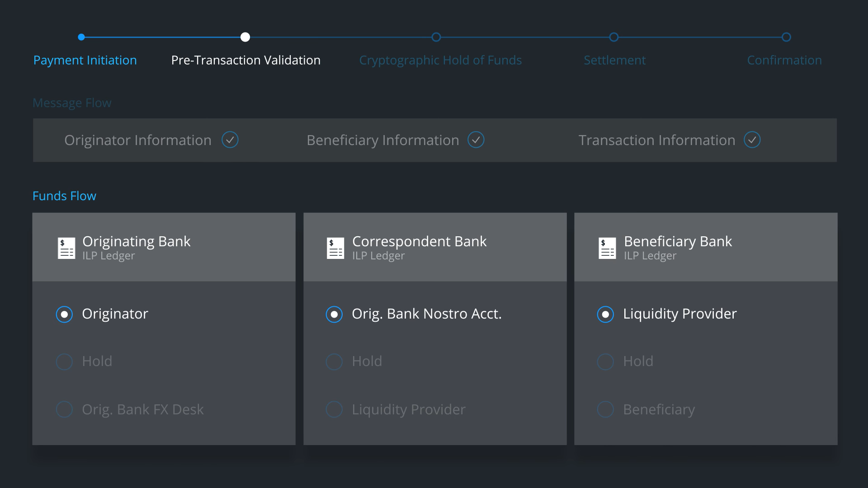The height and width of the screenshot is (488, 868).
Task: Click the Originating Bank ledger icon
Action: pyautogui.click(x=66, y=248)
